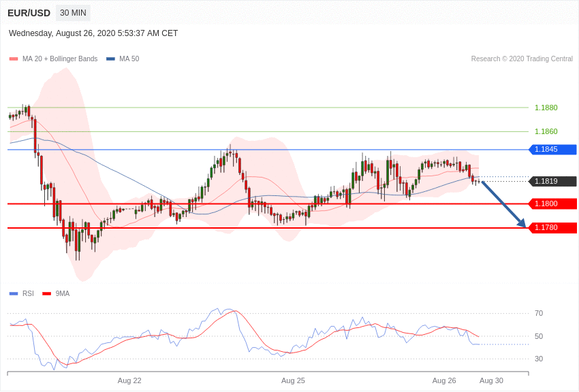Select the date line 'Wednesday, August 26, 2020 5:53:37 AM CET'

coord(93,33)
